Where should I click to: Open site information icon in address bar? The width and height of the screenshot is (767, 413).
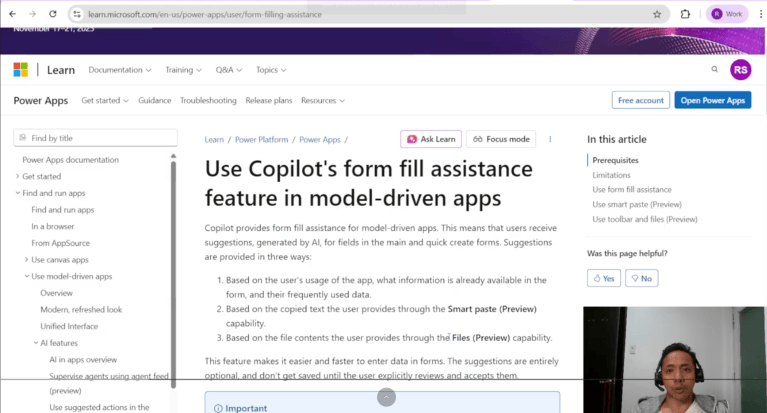(x=77, y=14)
